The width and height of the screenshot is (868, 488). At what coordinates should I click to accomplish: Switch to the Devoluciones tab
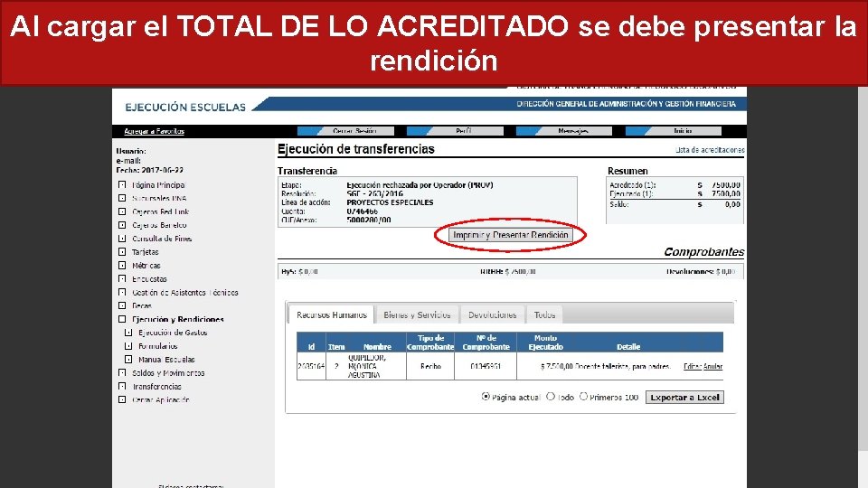point(492,314)
